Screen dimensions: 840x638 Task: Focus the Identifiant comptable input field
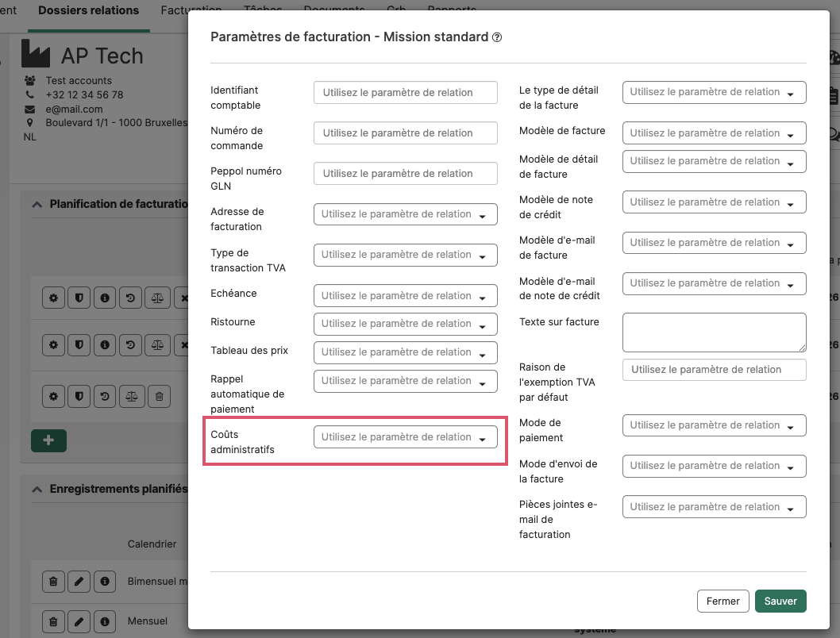click(406, 93)
